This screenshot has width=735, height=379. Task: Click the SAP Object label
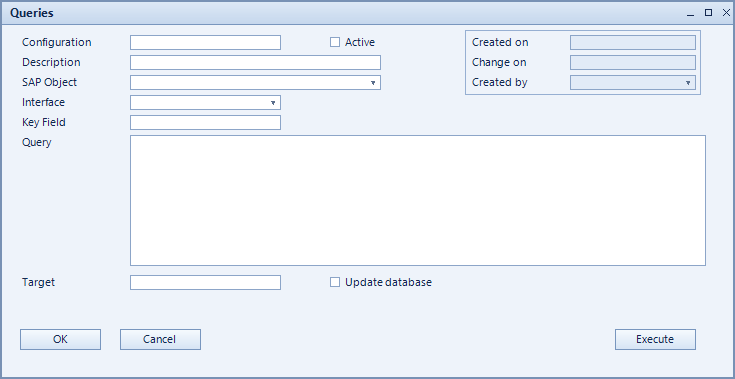click(x=50, y=82)
